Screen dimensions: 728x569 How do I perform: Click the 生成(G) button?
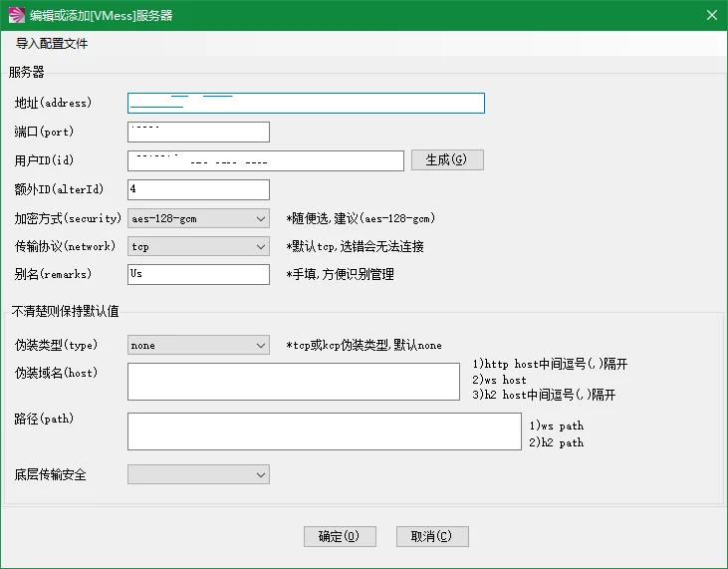(447, 159)
